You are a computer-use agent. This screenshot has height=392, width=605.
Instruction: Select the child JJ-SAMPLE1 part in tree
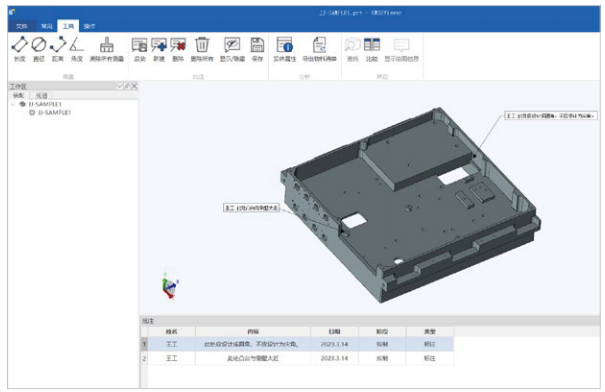pos(50,113)
